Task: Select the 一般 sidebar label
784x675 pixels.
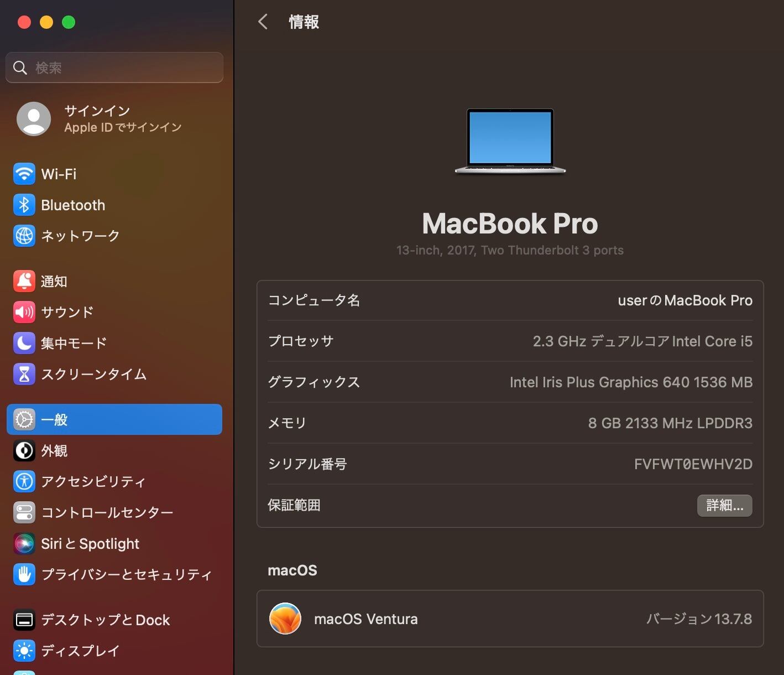Action: [x=54, y=419]
